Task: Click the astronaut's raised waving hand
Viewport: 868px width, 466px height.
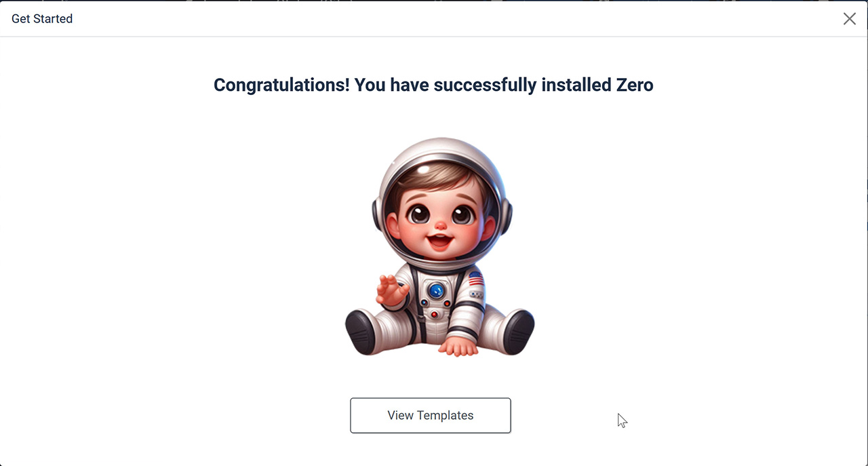Action: 391,290
